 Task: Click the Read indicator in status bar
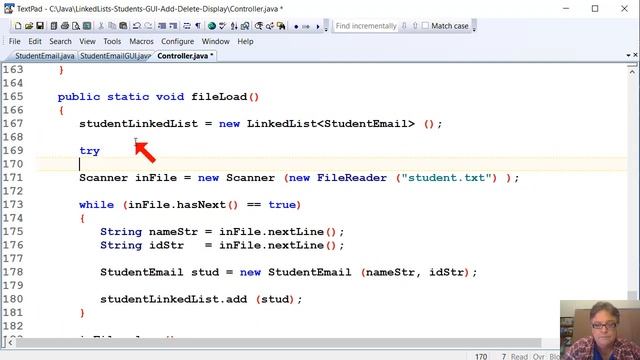519,356
